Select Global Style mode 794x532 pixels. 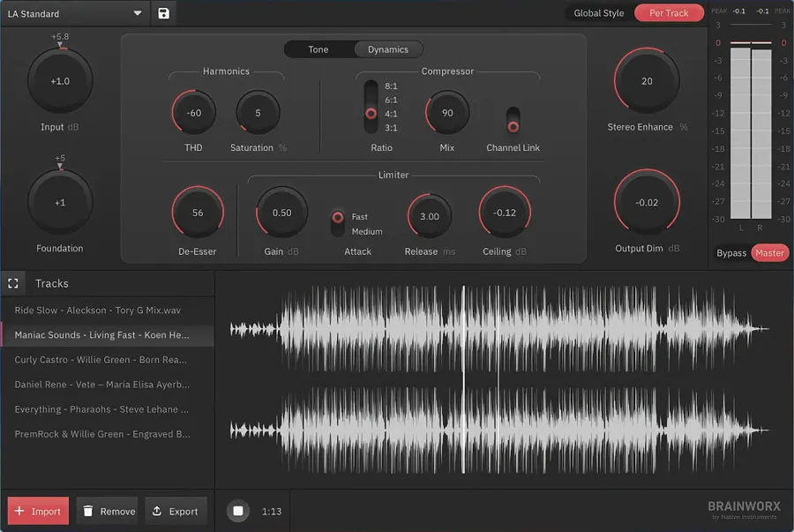point(598,13)
